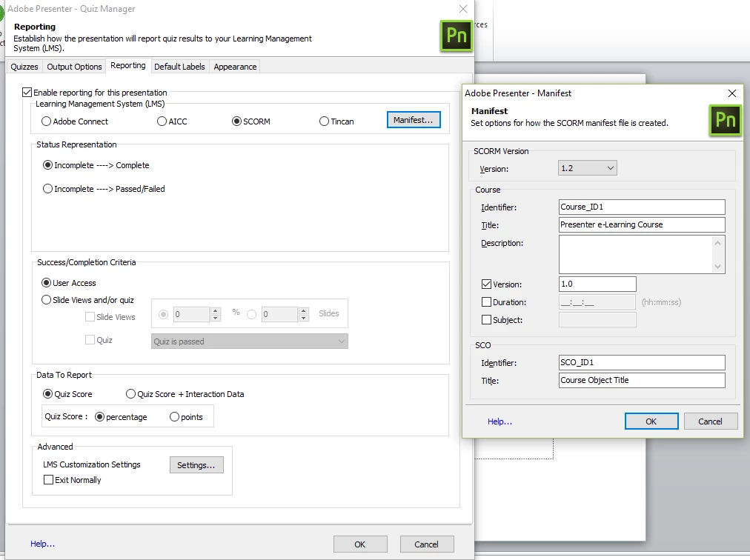Uncheck the course Version checkbox

click(486, 284)
